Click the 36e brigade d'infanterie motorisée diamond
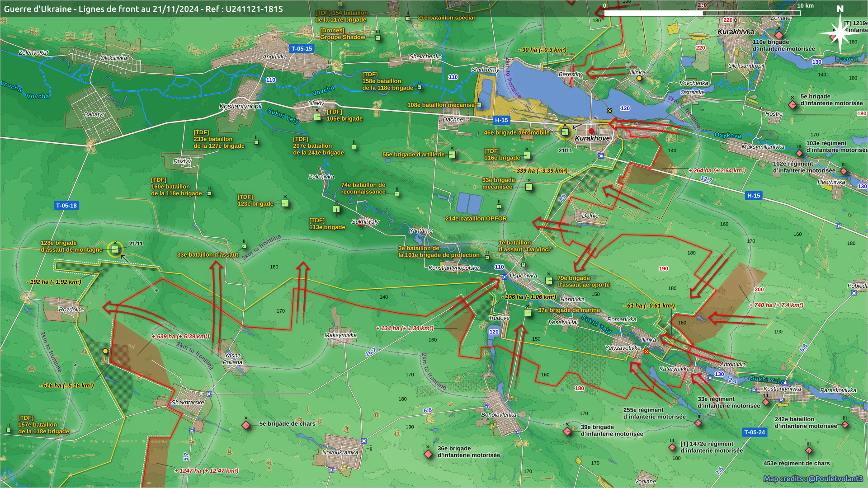Screen dimensions: 868x488 click(428, 454)
